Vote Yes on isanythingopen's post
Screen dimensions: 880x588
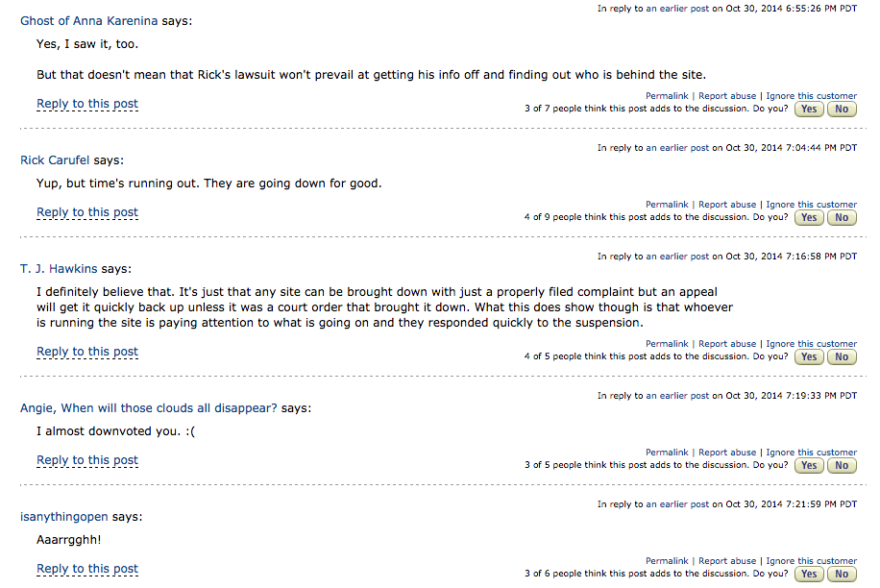809,575
